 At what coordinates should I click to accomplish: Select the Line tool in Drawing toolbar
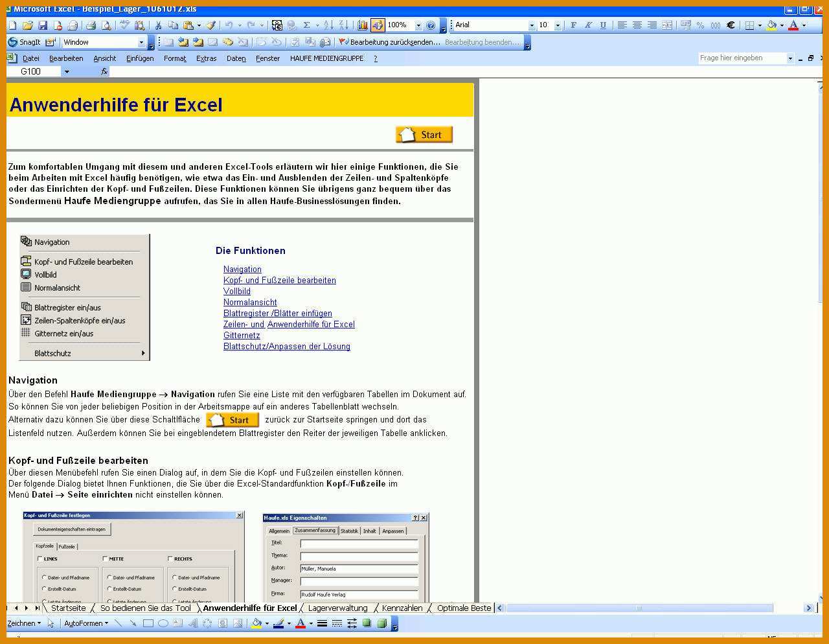[118, 623]
